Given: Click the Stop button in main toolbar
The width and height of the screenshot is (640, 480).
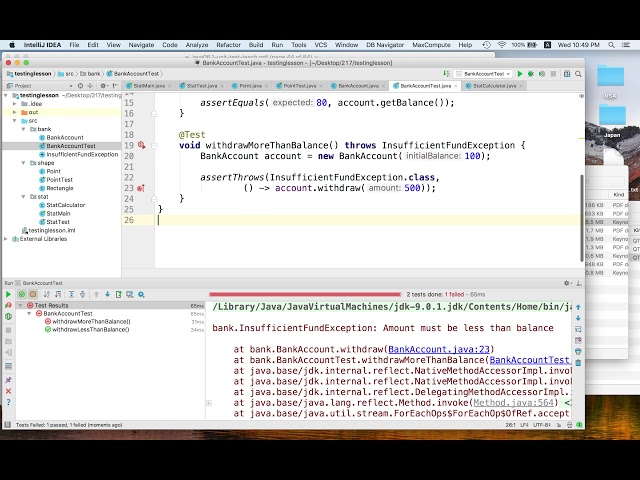Looking at the screenshot, I should tap(553, 74).
